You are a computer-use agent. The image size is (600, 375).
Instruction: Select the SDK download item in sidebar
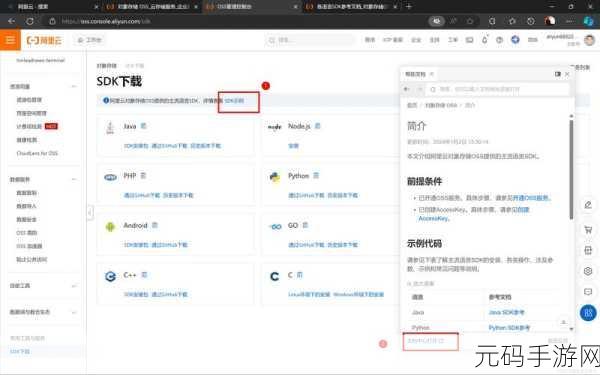20,351
